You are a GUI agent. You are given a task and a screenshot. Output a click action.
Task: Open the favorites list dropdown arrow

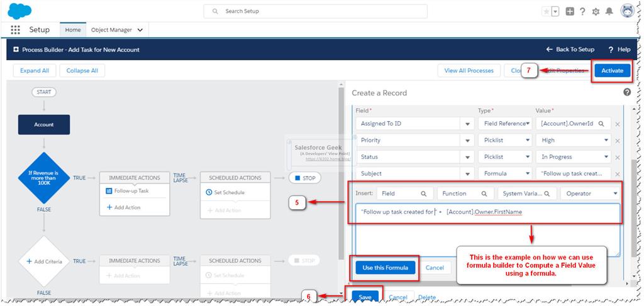(x=555, y=11)
